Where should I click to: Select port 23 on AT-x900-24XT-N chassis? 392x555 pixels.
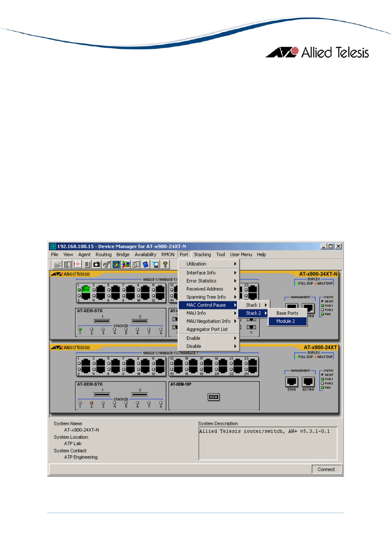253,289
